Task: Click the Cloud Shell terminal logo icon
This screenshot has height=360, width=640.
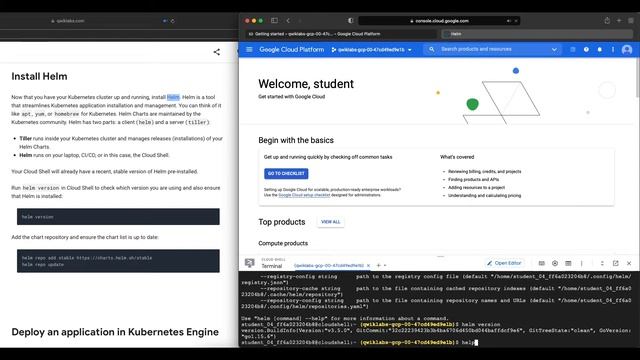Action: coord(249,263)
